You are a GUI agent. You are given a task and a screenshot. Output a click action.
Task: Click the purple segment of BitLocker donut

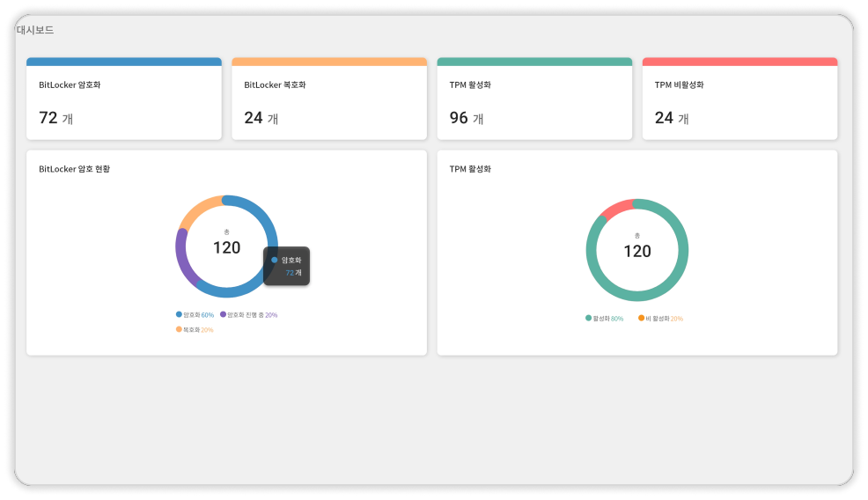[182, 257]
